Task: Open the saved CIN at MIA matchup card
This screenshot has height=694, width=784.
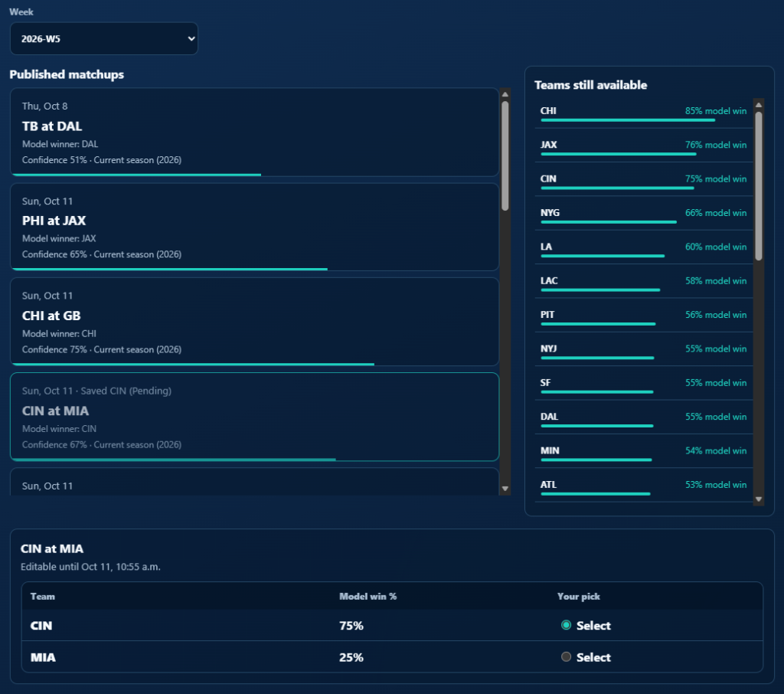Action: (x=254, y=417)
